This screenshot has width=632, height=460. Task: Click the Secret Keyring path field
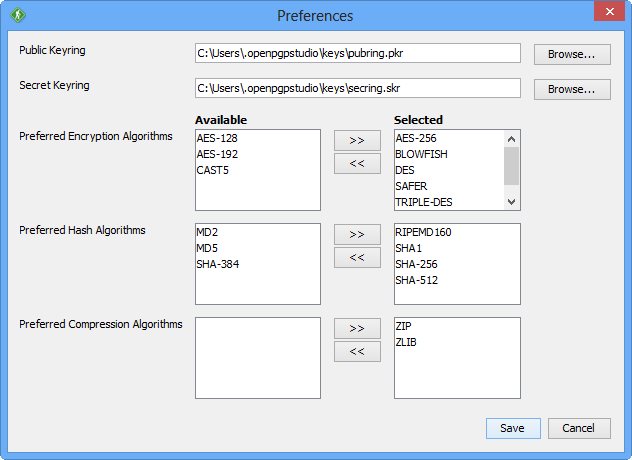click(358, 88)
